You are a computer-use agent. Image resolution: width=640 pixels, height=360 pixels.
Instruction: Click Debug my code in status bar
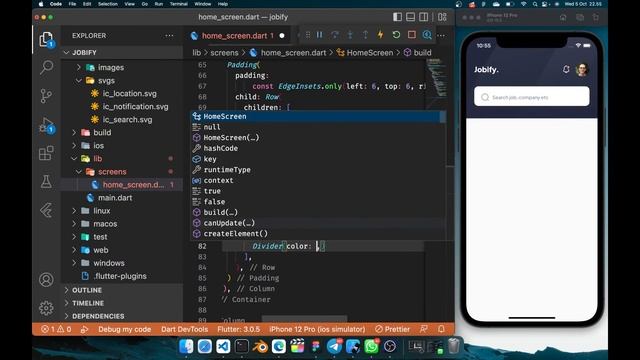(124, 329)
